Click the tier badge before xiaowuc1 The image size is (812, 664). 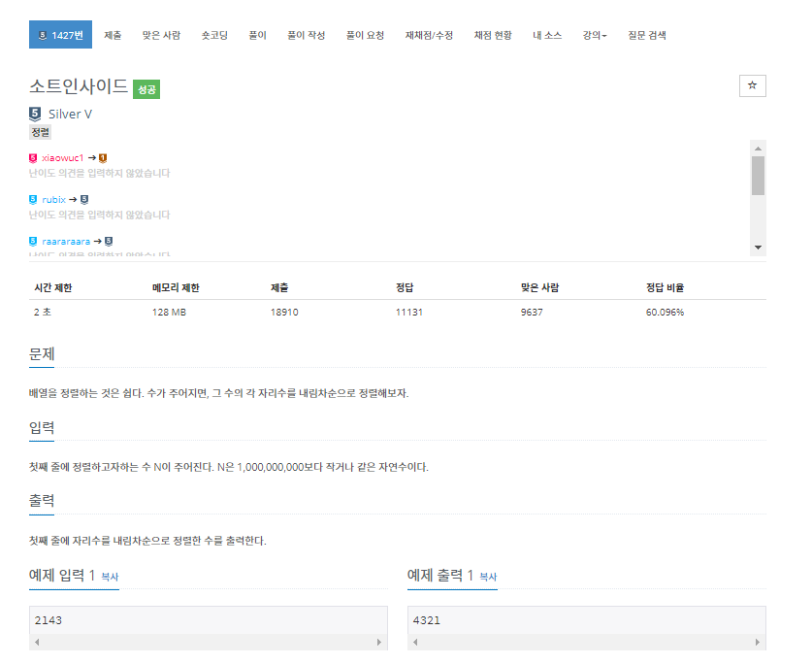tap(33, 157)
